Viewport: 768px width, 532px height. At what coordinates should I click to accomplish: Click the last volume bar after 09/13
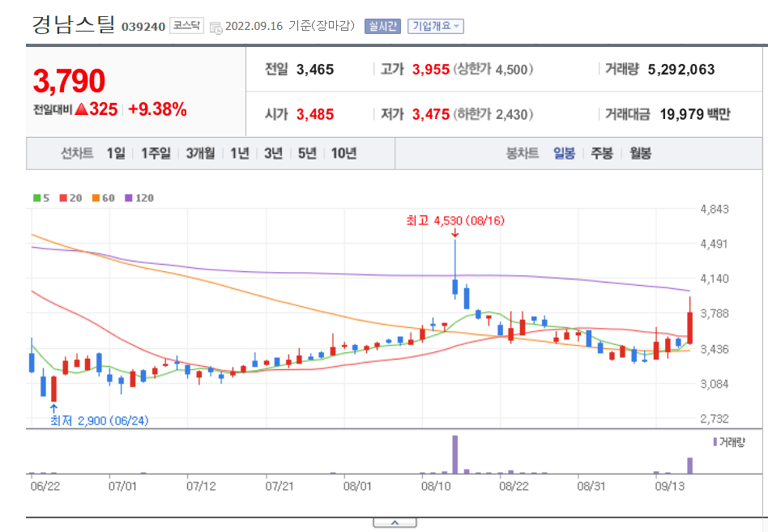(x=690, y=466)
